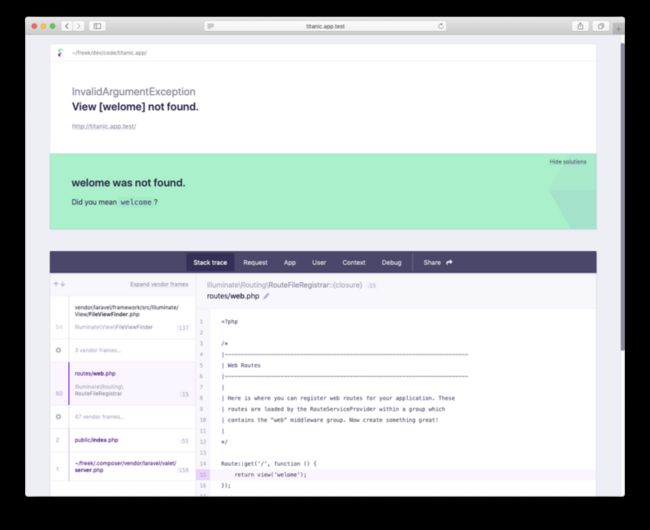Open Safari reader view icon in address bar
Viewport: 650px width, 530px height.
[x=211, y=26]
